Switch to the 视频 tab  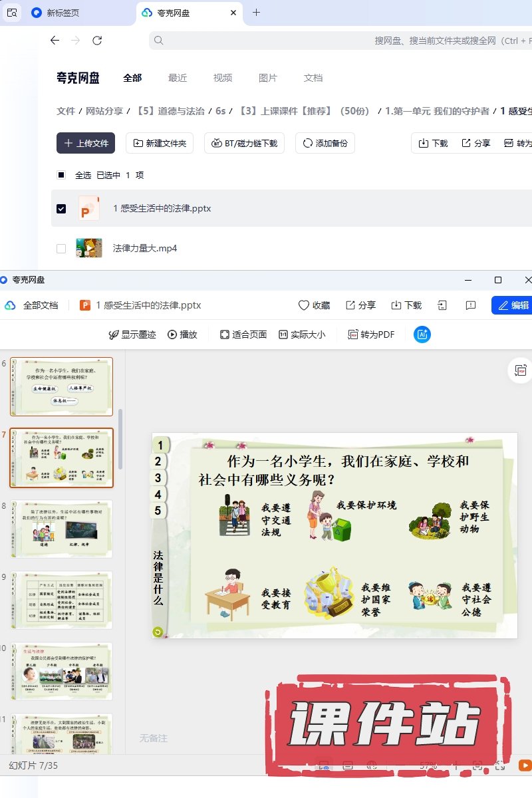pyautogui.click(x=223, y=78)
